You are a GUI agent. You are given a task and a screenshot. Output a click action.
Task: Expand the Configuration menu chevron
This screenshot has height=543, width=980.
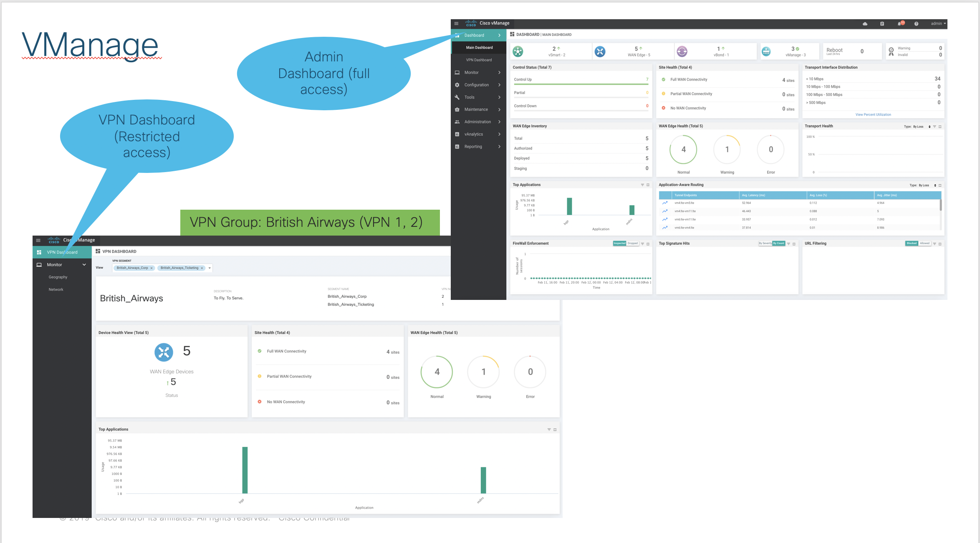[x=499, y=85]
